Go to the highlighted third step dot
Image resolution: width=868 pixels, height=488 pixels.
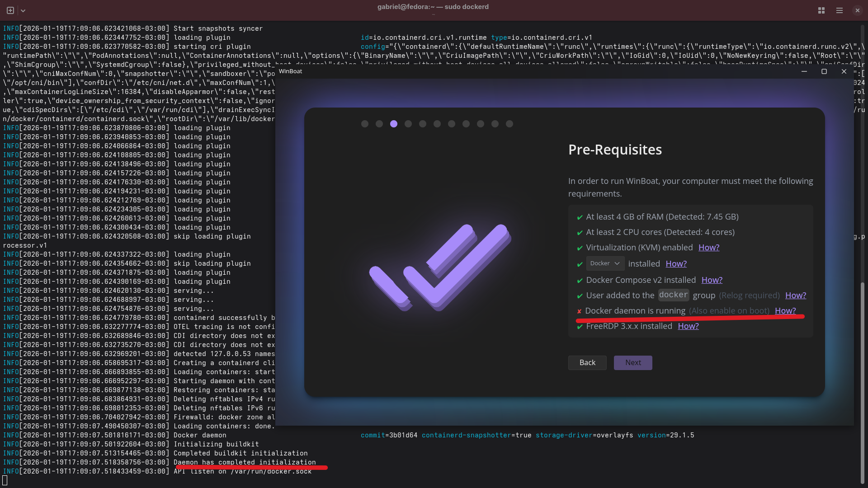(x=394, y=124)
